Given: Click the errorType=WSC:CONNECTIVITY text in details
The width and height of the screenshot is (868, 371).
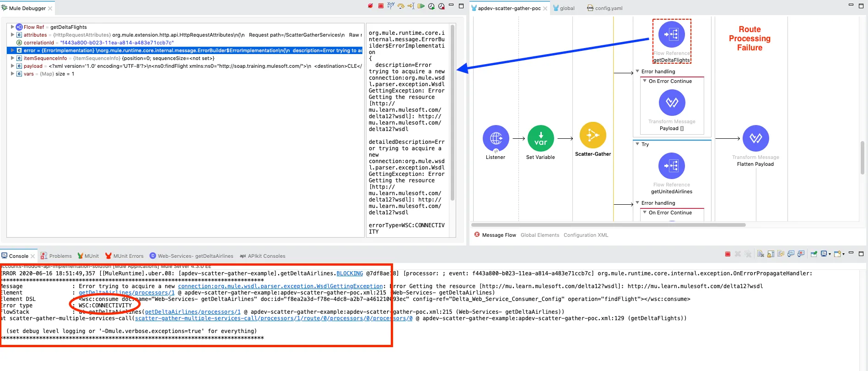Looking at the screenshot, I should [x=406, y=229].
